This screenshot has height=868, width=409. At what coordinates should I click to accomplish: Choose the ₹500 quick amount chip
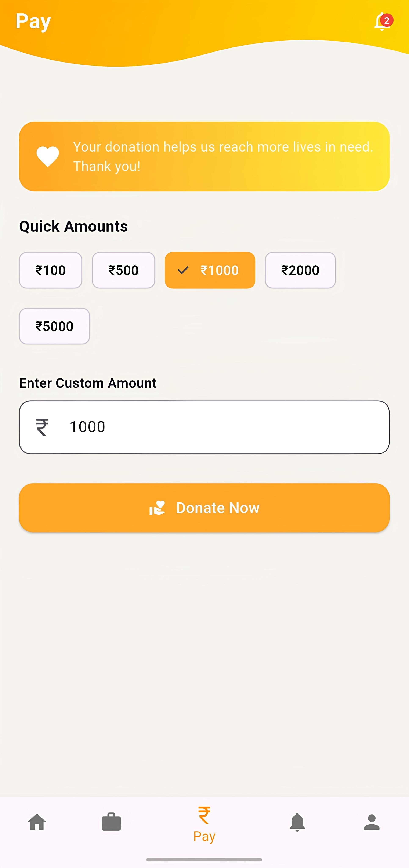(x=123, y=270)
